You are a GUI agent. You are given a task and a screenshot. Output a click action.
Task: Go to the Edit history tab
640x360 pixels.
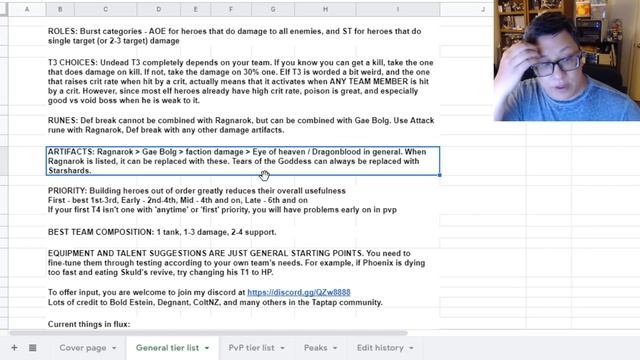380,348
